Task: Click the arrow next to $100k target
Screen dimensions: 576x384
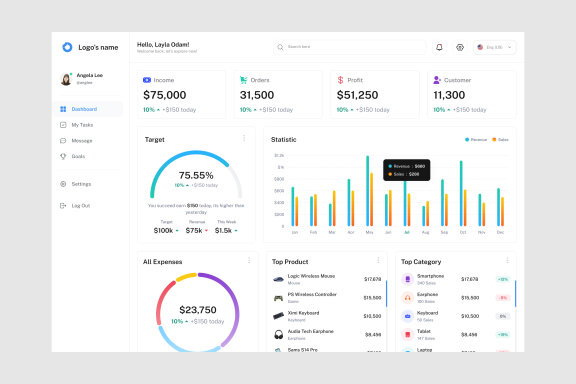Action: click(x=177, y=231)
